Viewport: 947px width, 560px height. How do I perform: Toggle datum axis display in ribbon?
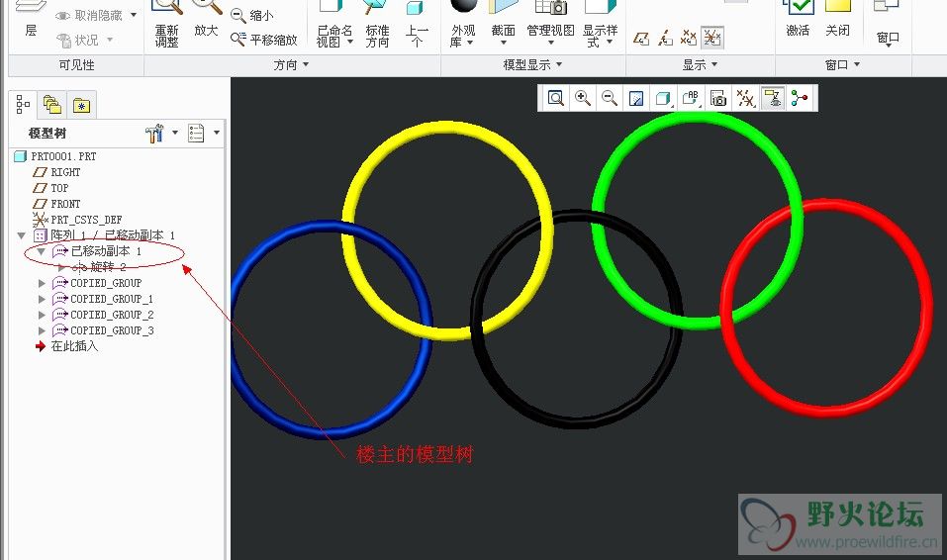[x=665, y=39]
